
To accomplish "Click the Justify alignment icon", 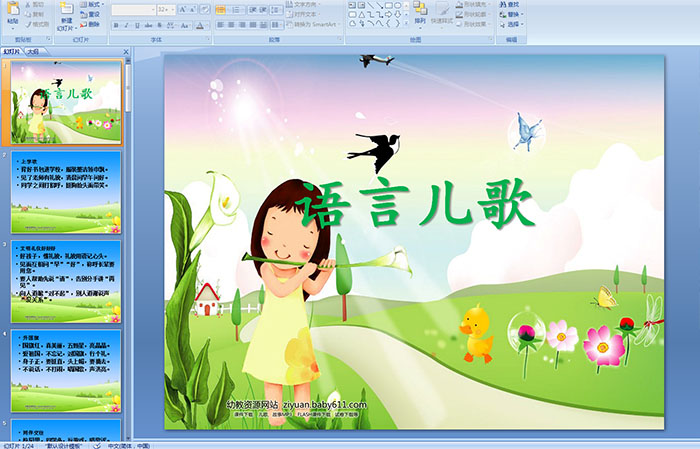I will coord(253,25).
